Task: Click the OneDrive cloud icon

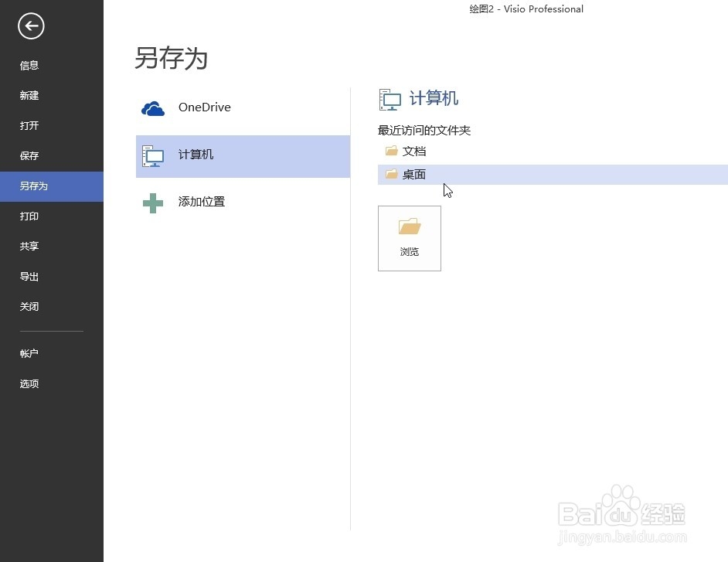Action: [x=153, y=109]
